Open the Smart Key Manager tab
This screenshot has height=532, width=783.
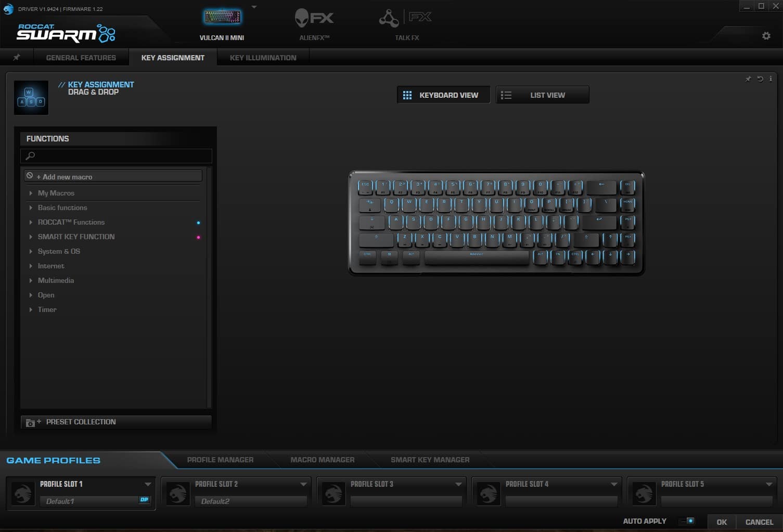430,460
